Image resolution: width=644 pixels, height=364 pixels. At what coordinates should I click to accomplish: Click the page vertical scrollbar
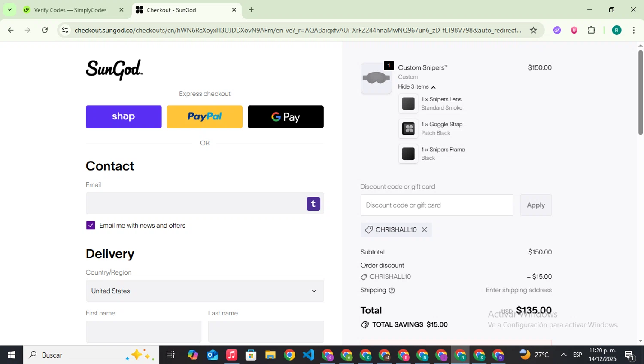[640, 92]
